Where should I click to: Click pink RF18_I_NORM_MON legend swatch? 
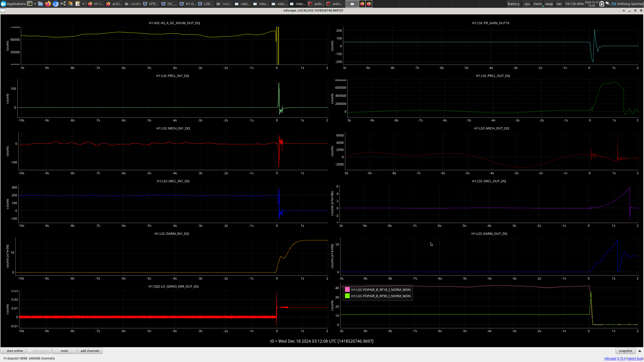coord(347,290)
